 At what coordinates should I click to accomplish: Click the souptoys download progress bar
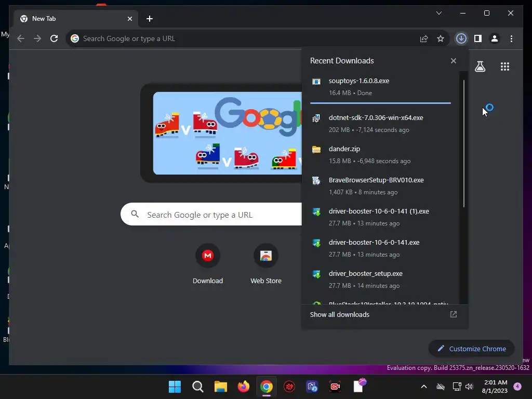click(x=380, y=103)
